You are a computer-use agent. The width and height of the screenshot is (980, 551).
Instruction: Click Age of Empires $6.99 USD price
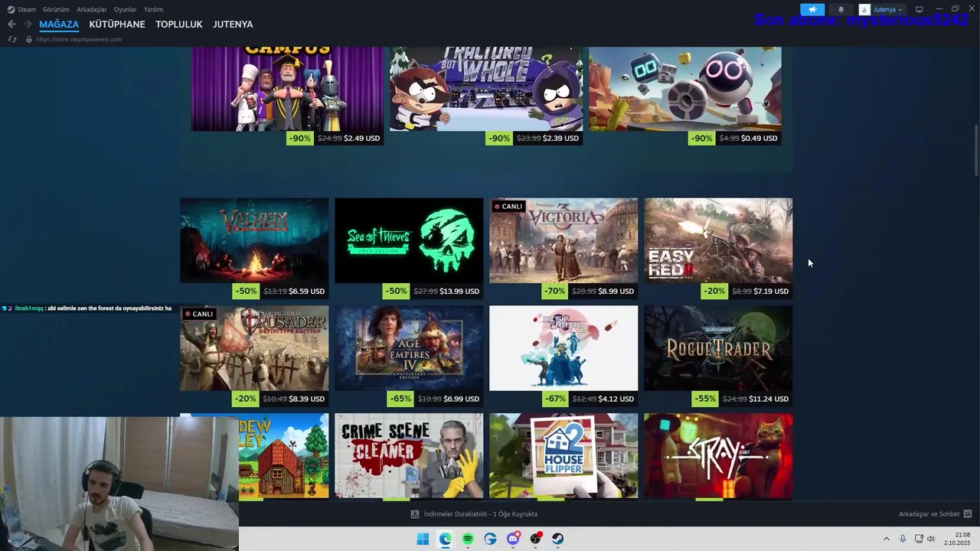tap(462, 399)
